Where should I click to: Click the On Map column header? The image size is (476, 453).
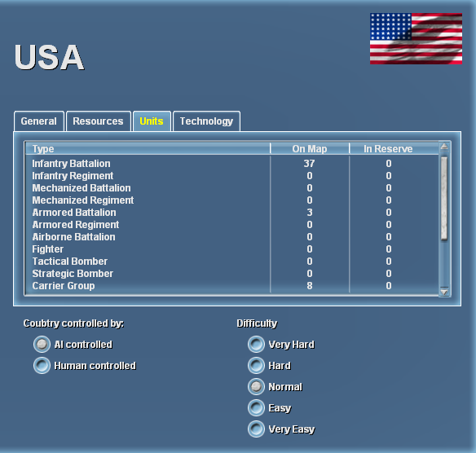coord(310,148)
